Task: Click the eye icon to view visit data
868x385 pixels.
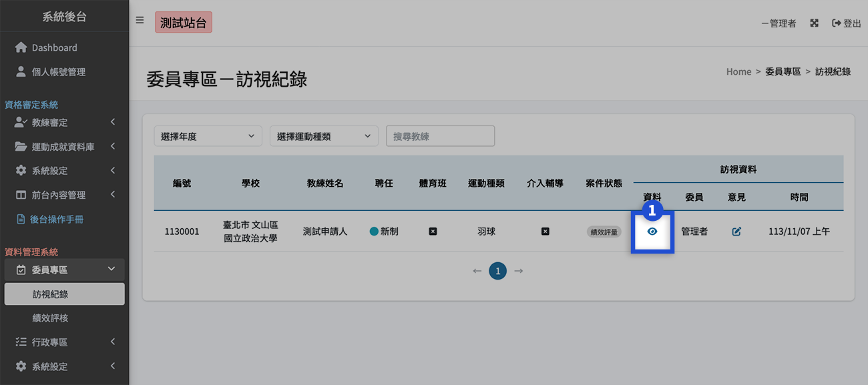Action: (652, 232)
